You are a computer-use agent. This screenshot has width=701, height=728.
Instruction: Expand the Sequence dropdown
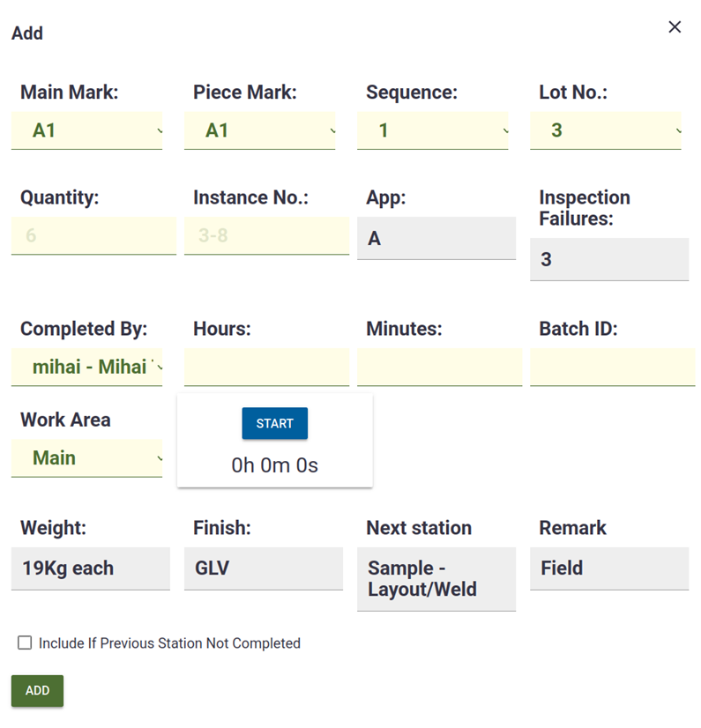(x=432, y=130)
